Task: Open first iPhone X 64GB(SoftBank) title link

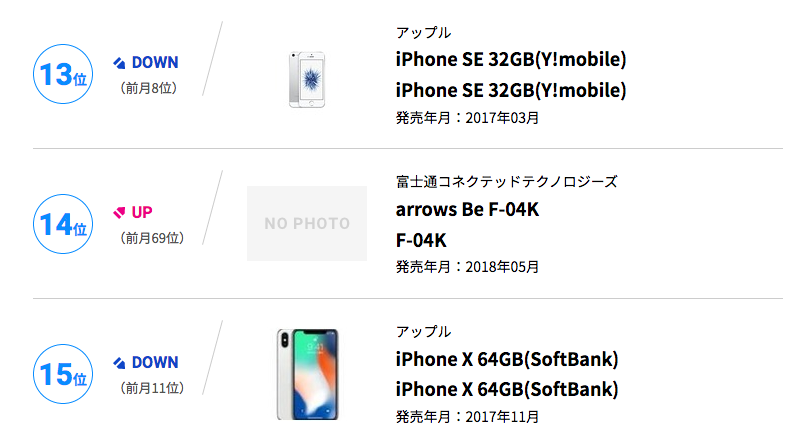Action: (x=507, y=359)
